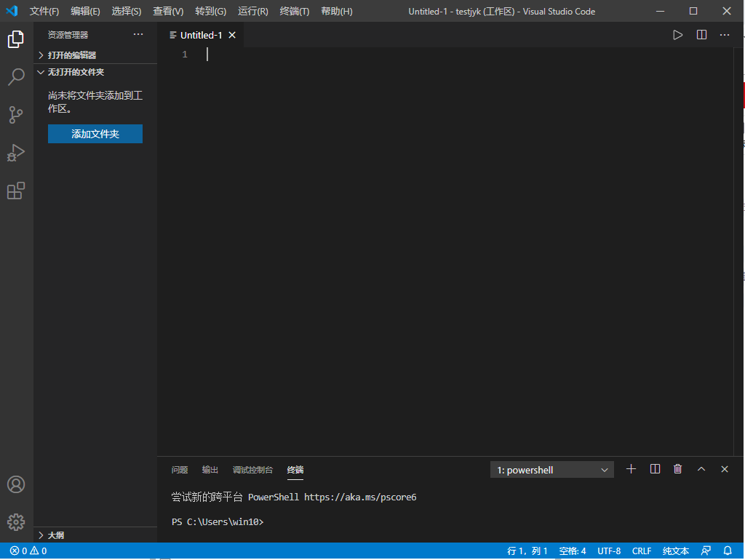Close the terminal panel

(x=725, y=469)
